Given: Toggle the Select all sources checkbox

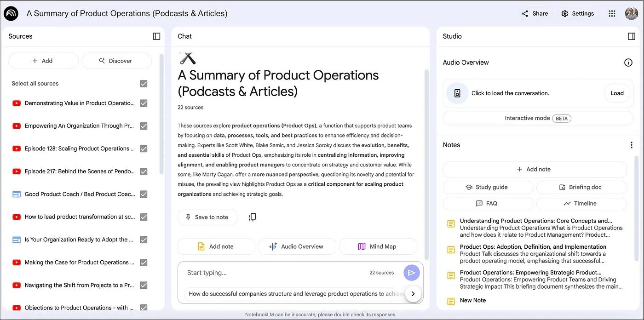Looking at the screenshot, I should tap(143, 83).
